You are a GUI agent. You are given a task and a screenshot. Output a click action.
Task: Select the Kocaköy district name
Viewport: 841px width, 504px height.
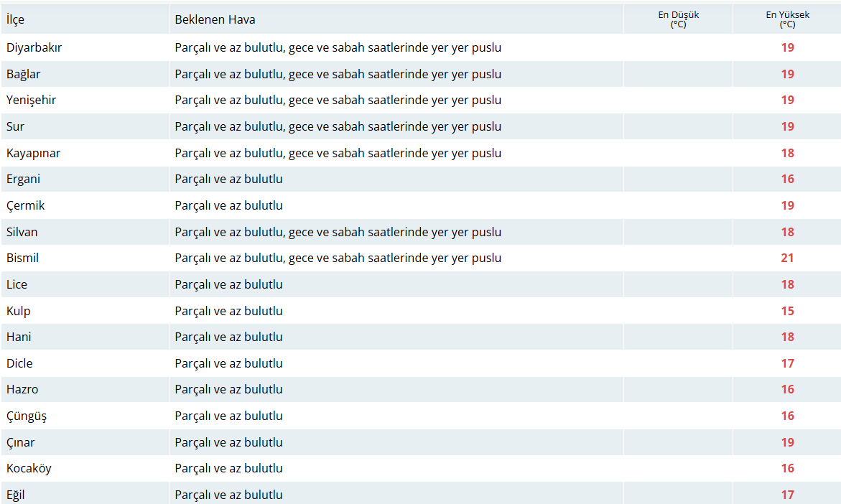[29, 469]
